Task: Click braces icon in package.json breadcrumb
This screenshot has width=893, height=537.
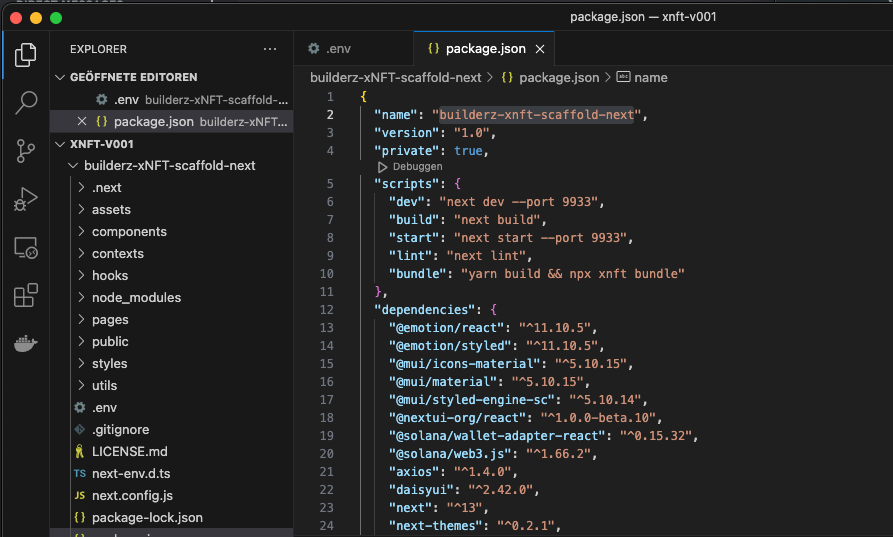Action: pos(507,77)
